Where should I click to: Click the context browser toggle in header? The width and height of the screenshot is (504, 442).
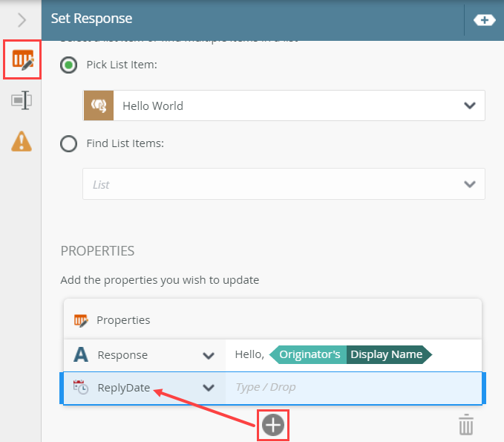tap(484, 20)
